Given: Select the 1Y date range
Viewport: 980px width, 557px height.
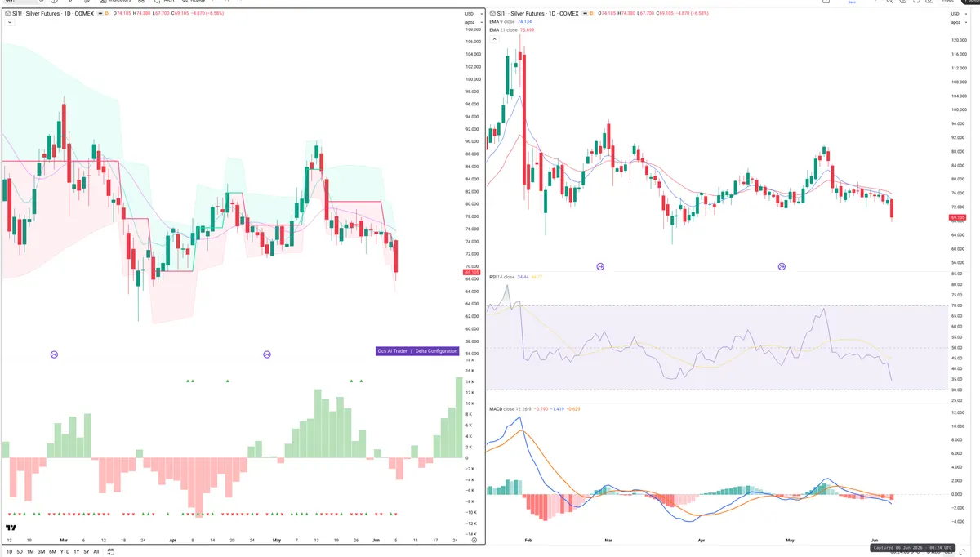Looking at the screenshot, I should pos(76,552).
